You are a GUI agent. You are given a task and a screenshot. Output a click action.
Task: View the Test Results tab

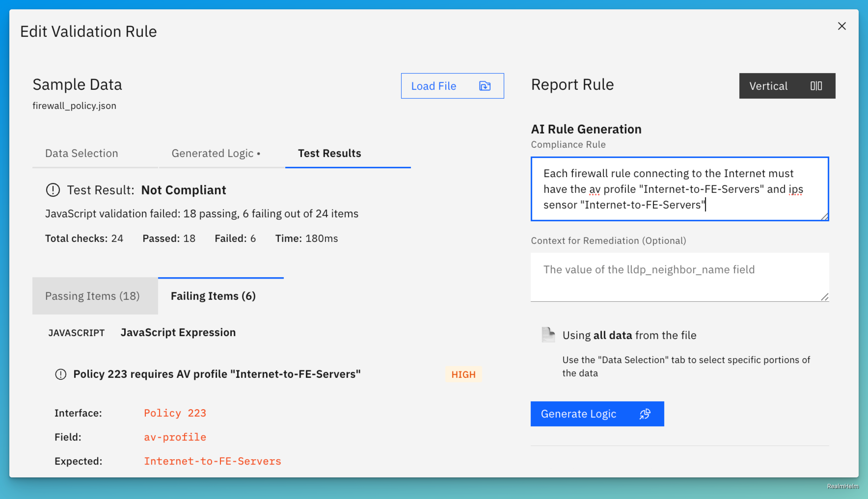pos(329,153)
